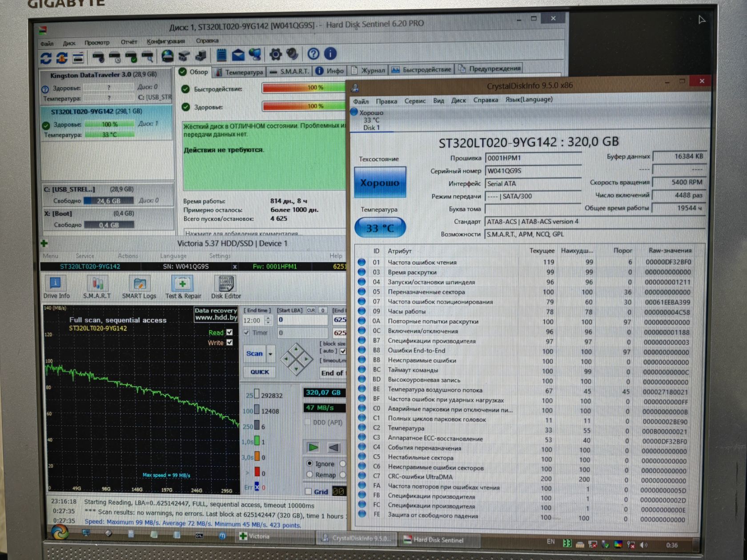This screenshot has width=747, height=560.
Task: Click the refresh icon in Hard Disk Sentinel toolbar
Action: (46, 58)
